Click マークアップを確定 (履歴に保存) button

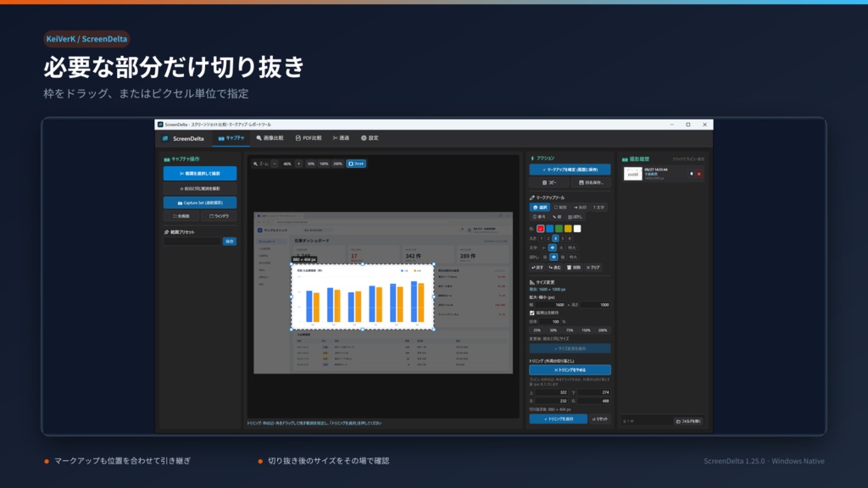click(x=570, y=169)
